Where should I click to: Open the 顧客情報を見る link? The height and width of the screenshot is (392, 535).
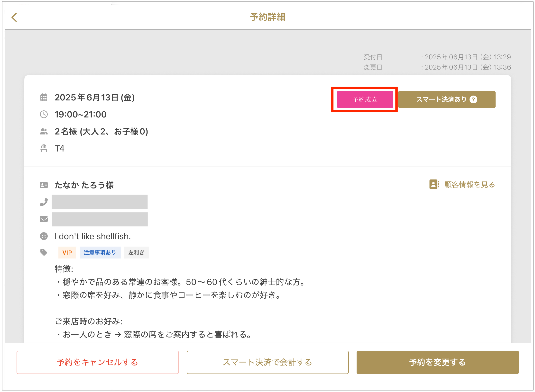pos(470,185)
